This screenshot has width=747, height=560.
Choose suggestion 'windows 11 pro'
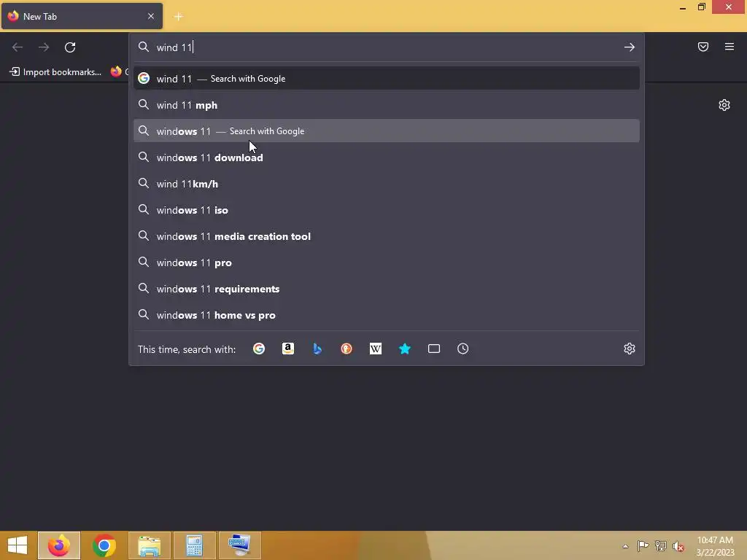coord(387,262)
